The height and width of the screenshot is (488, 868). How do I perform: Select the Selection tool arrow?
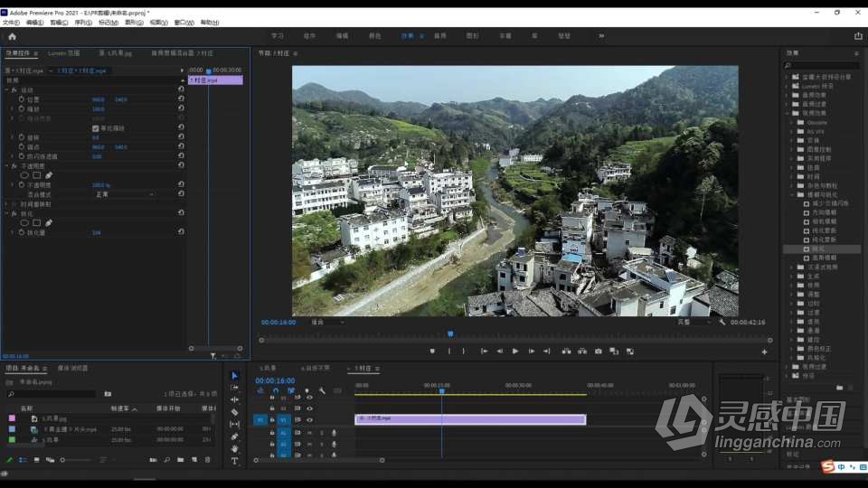tap(234, 376)
